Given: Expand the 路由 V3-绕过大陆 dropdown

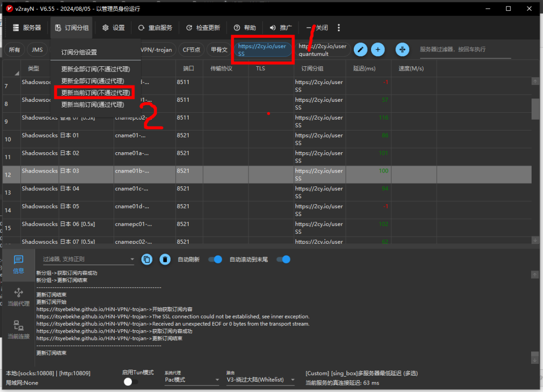Looking at the screenshot, I should point(260,380).
